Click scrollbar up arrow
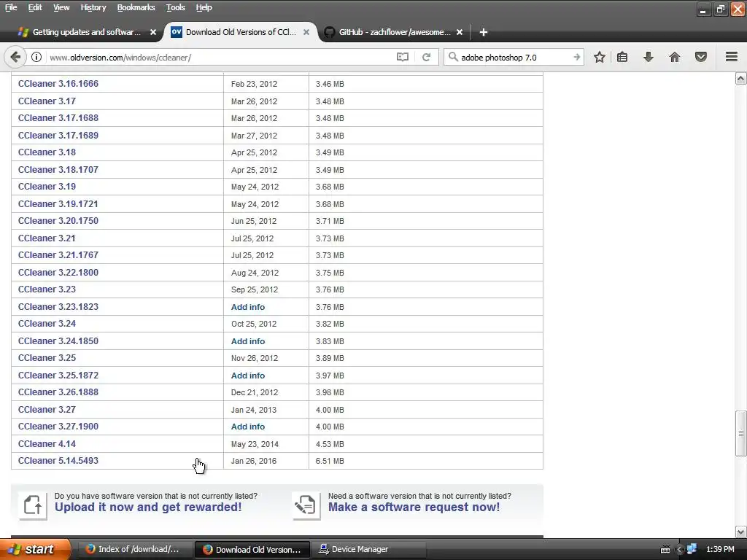The width and height of the screenshot is (747, 560). [x=741, y=79]
